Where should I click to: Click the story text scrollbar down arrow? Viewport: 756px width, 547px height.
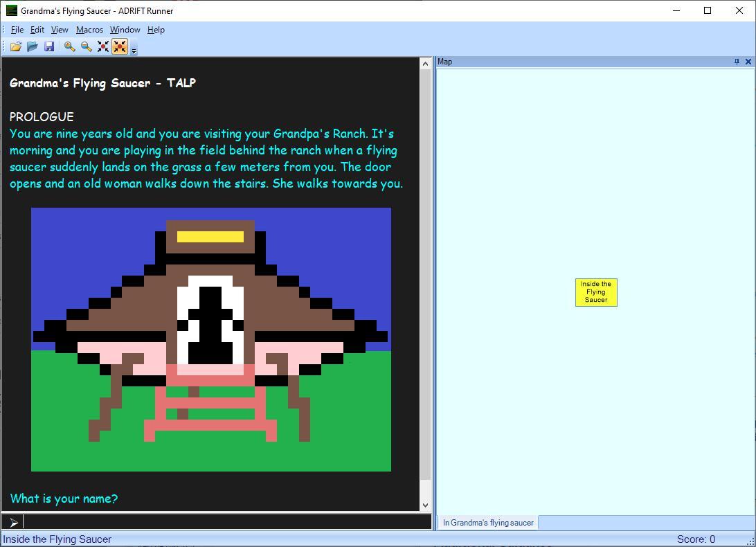point(425,505)
